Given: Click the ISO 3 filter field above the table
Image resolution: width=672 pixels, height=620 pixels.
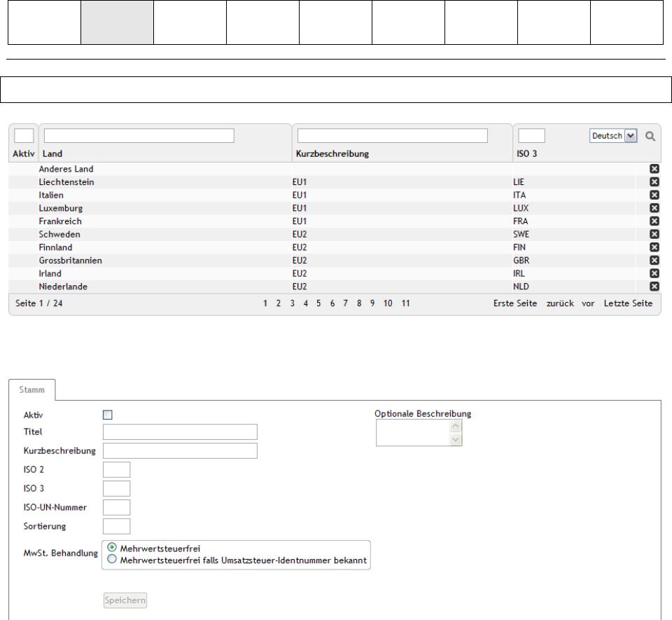Looking at the screenshot, I should pos(531,135).
